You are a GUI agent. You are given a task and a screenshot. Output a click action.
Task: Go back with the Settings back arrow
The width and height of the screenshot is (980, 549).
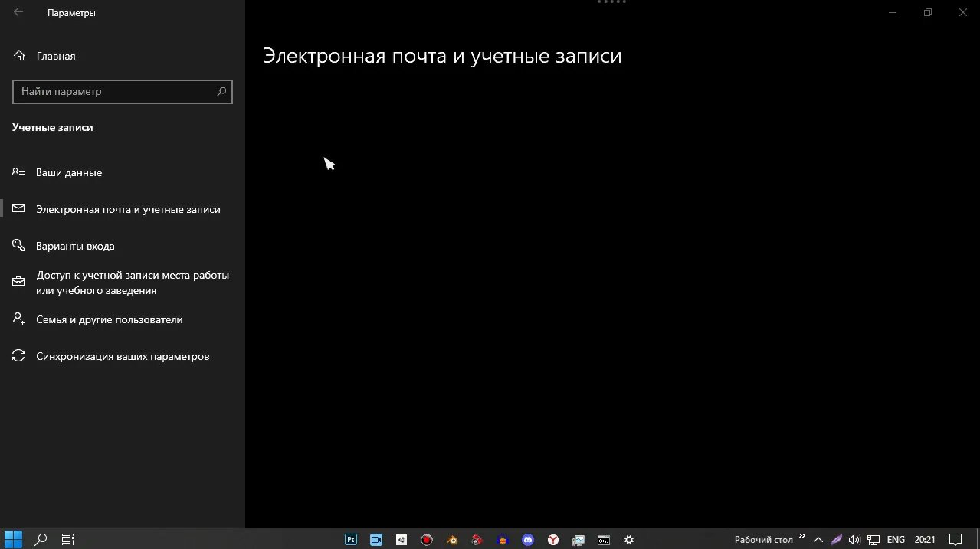tap(18, 12)
